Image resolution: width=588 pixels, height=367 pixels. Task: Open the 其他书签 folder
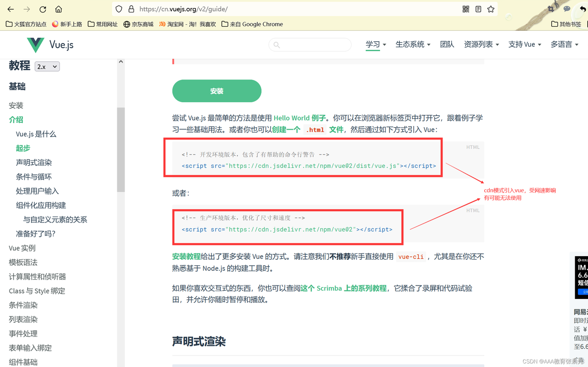pyautogui.click(x=566, y=24)
